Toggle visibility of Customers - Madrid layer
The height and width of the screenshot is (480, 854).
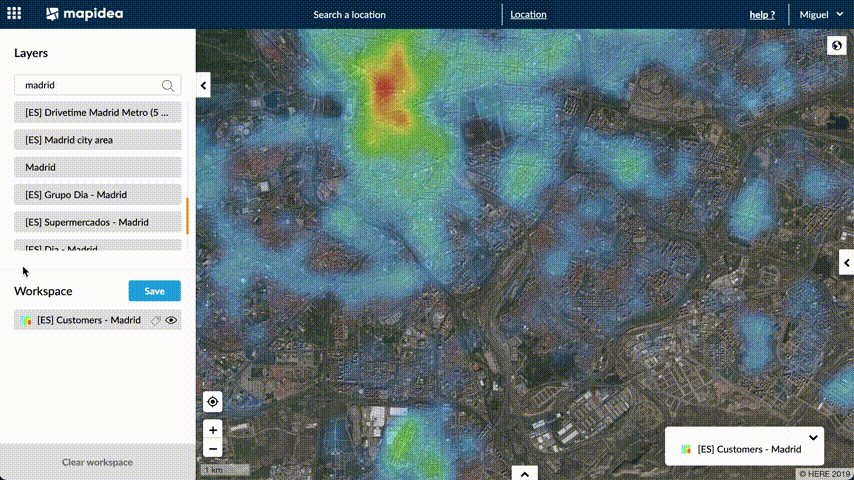point(171,320)
